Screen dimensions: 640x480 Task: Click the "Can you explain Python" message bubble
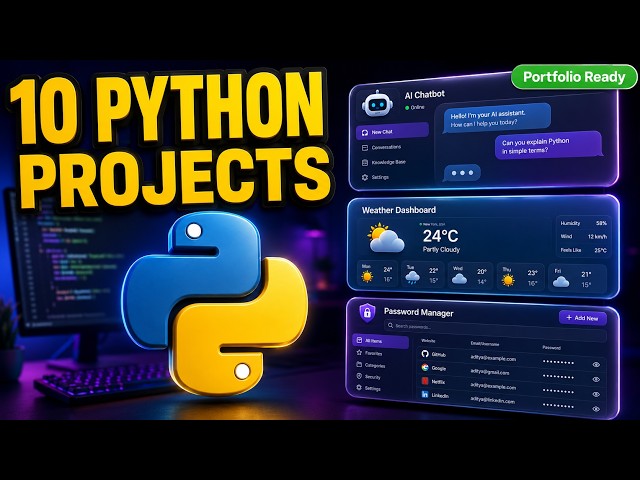549,146
